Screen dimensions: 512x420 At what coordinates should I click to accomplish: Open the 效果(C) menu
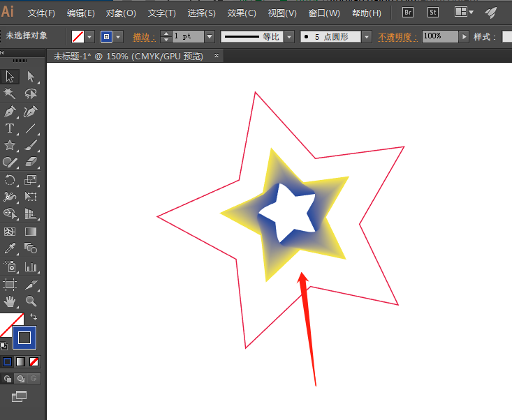tap(242, 13)
